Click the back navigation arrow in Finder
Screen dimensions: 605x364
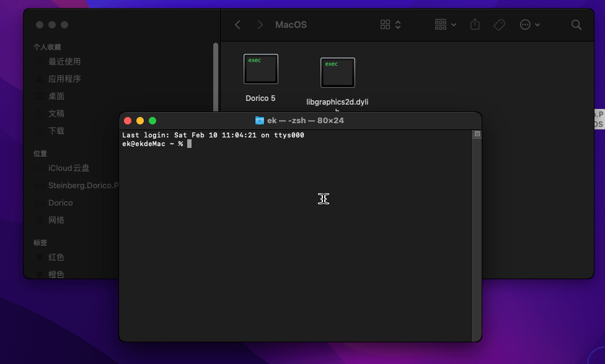tap(237, 24)
